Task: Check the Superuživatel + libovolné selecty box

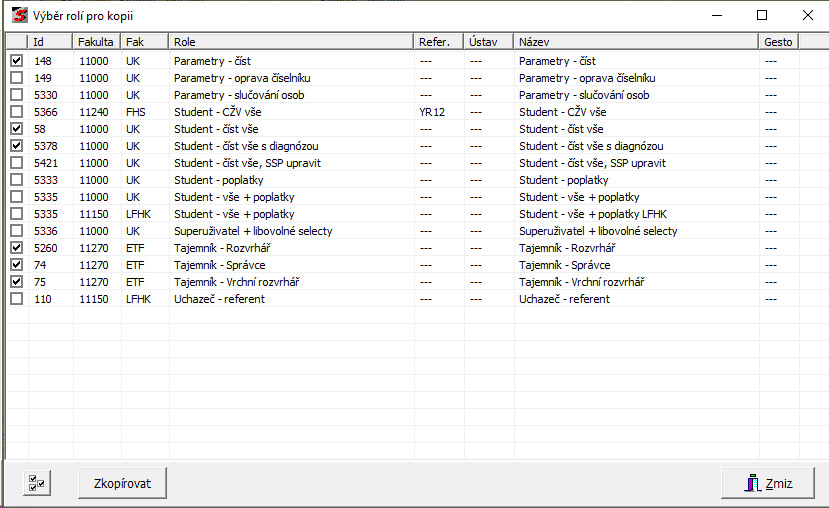Action: 16,231
